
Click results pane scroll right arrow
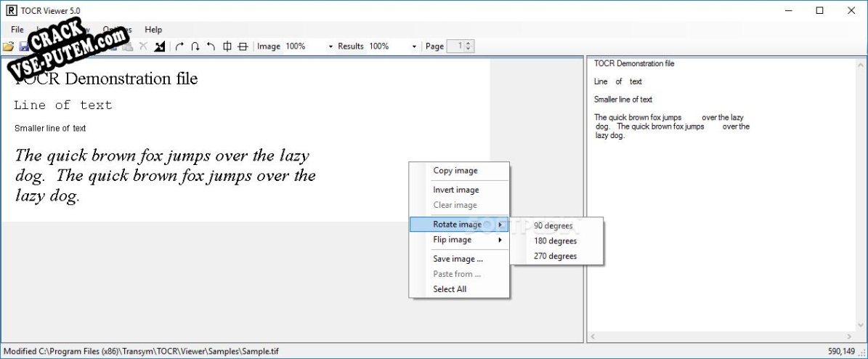click(850, 336)
